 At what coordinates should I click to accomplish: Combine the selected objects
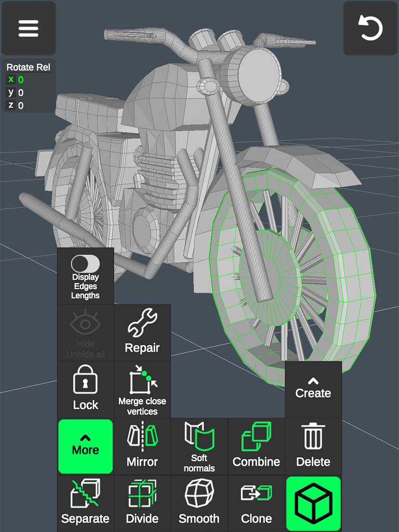pyautogui.click(x=256, y=447)
